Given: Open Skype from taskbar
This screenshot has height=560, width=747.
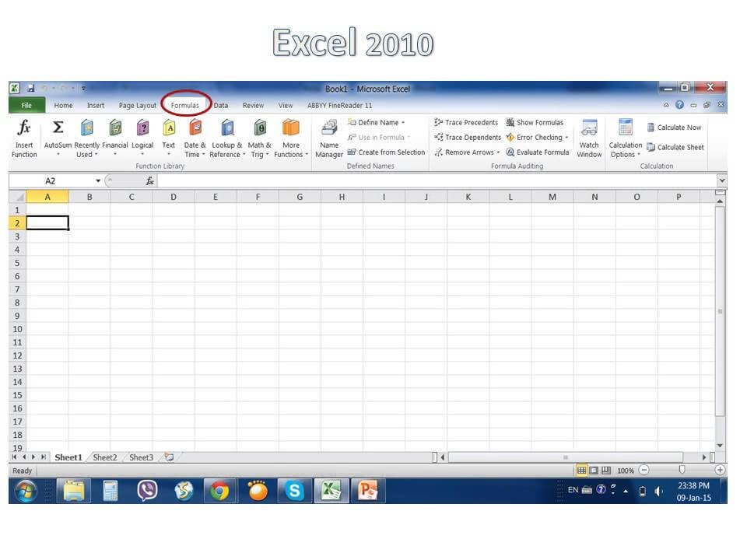Looking at the screenshot, I should (294, 491).
